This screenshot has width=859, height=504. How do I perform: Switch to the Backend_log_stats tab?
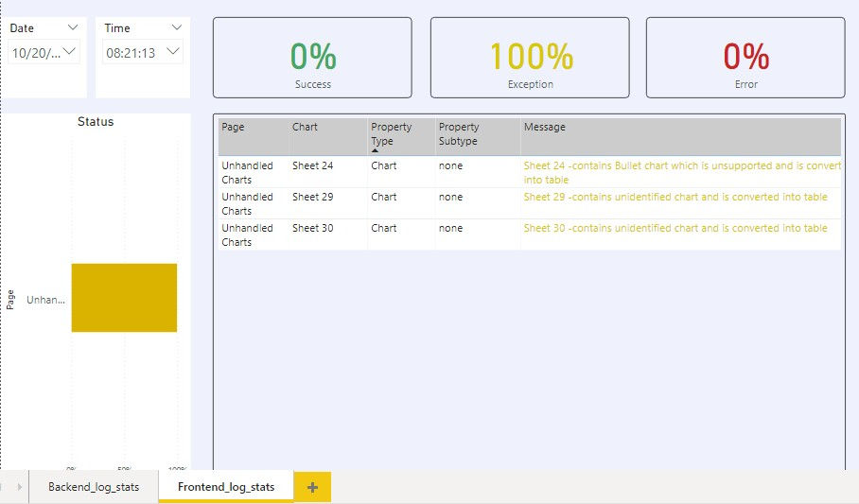94,487
